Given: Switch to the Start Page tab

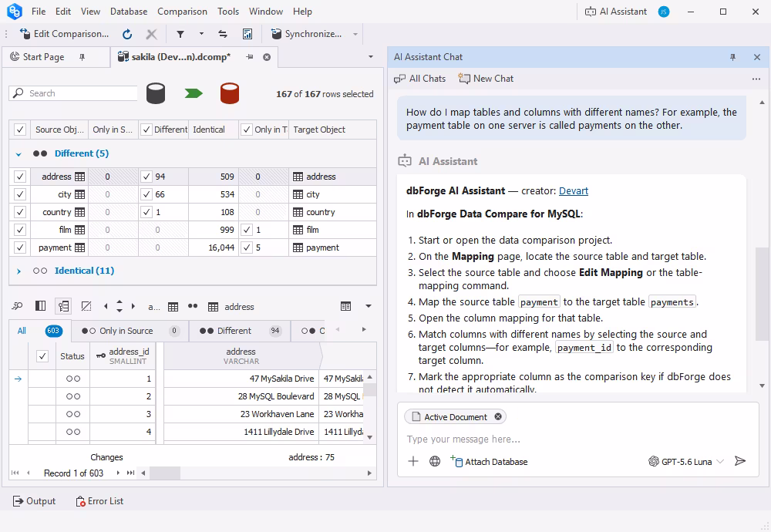Looking at the screenshot, I should 43,57.
